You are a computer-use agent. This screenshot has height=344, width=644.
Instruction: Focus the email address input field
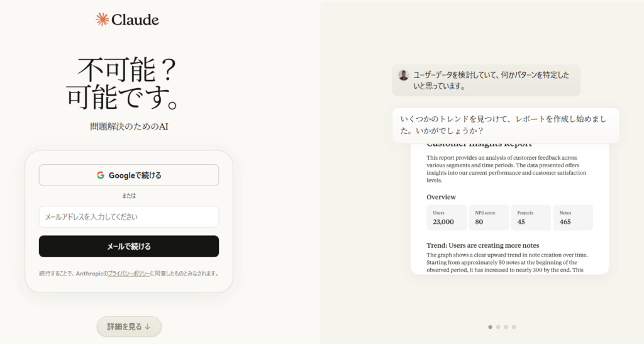pyautogui.click(x=129, y=217)
